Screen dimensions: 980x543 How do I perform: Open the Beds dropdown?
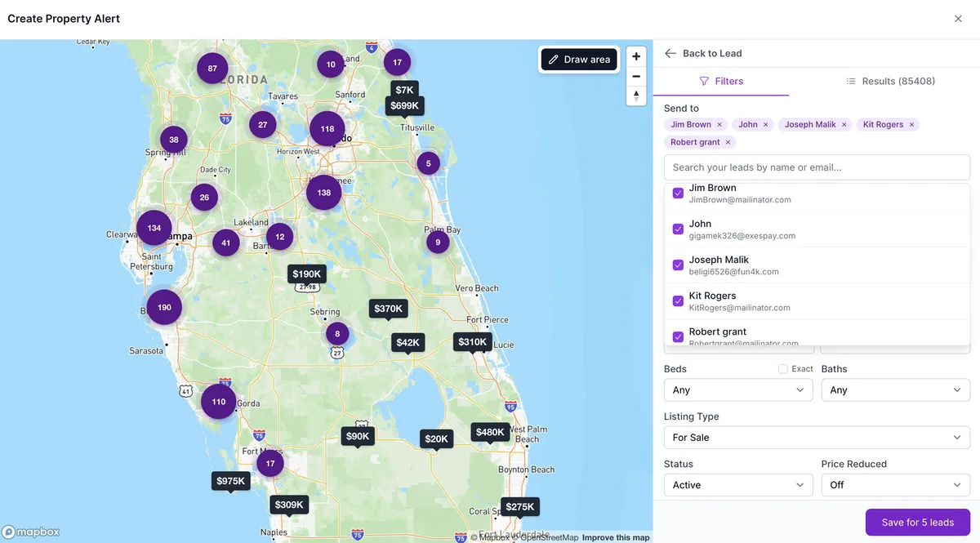[x=738, y=390]
